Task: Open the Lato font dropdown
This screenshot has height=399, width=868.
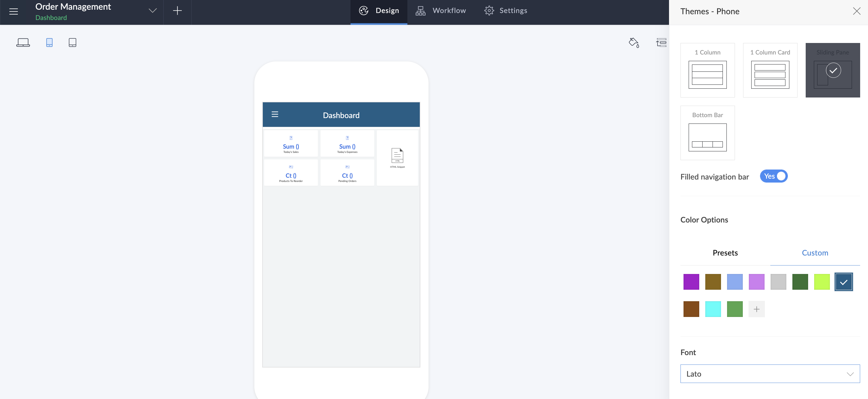Action: point(770,374)
